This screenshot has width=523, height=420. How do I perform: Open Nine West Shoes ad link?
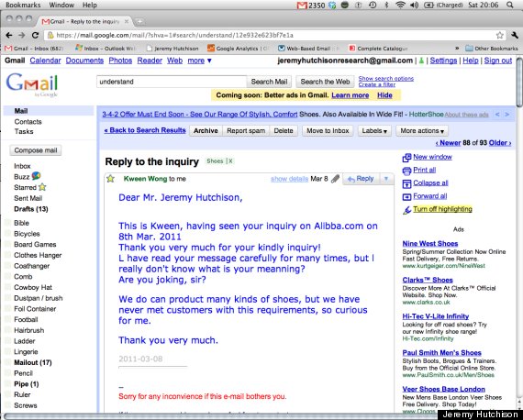point(430,244)
